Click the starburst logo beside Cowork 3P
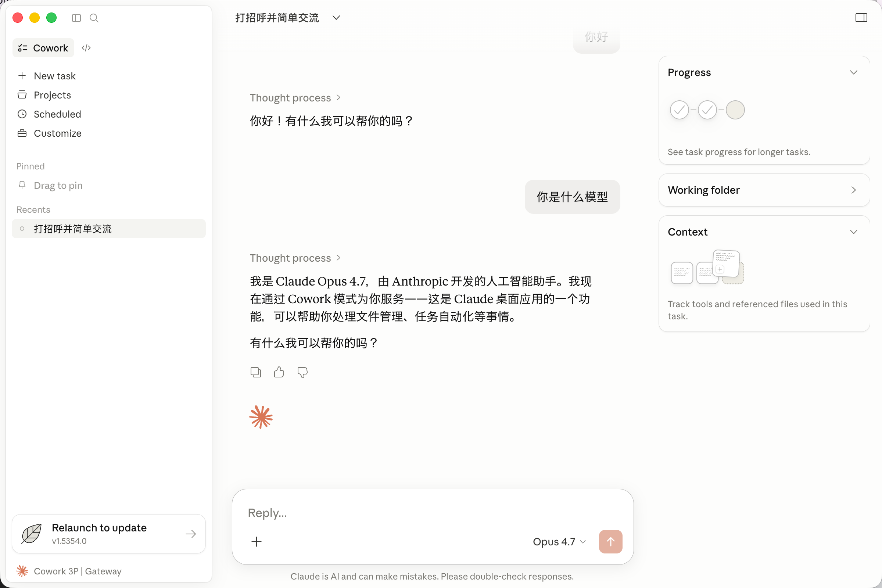The height and width of the screenshot is (588, 882). [22, 571]
